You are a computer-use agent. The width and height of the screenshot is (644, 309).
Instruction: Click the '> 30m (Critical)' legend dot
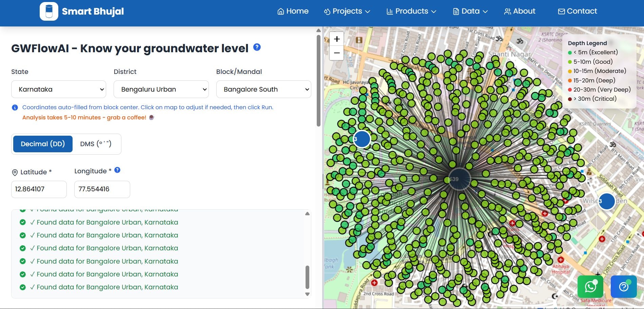point(570,99)
